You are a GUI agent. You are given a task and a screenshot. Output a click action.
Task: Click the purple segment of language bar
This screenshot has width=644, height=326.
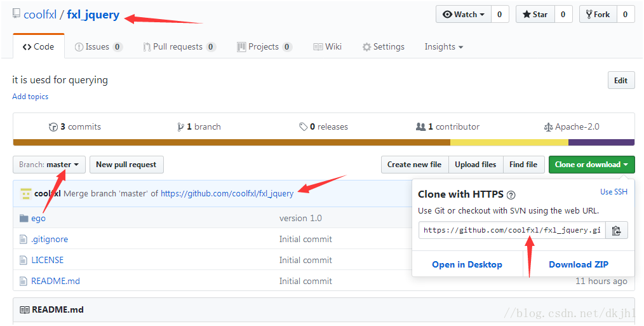[x=601, y=142]
